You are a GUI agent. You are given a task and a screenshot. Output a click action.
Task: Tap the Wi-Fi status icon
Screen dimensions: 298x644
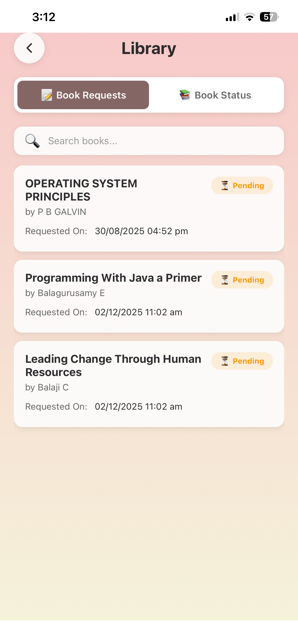point(249,17)
